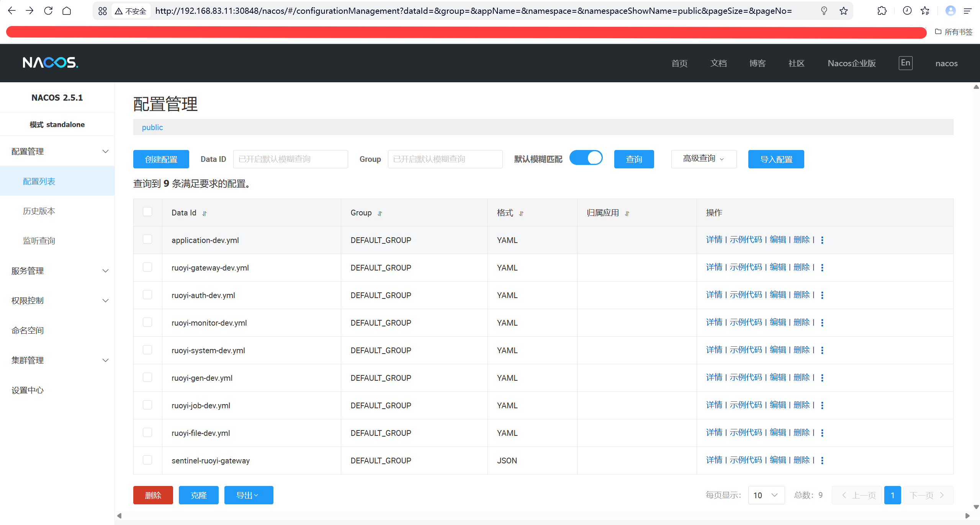The height and width of the screenshot is (525, 980).
Task: Open the favorites list icon
Action: (x=925, y=11)
